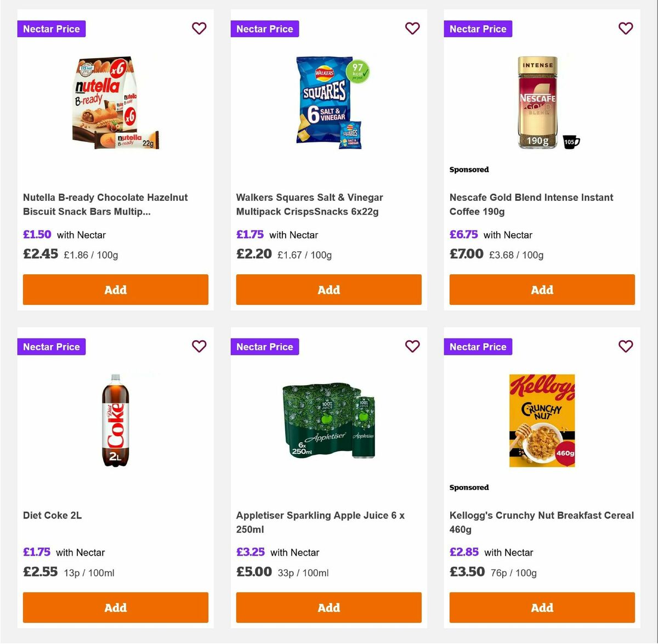Click the Nectar Price badge on Nutella product
The height and width of the screenshot is (644, 658).
pos(51,29)
